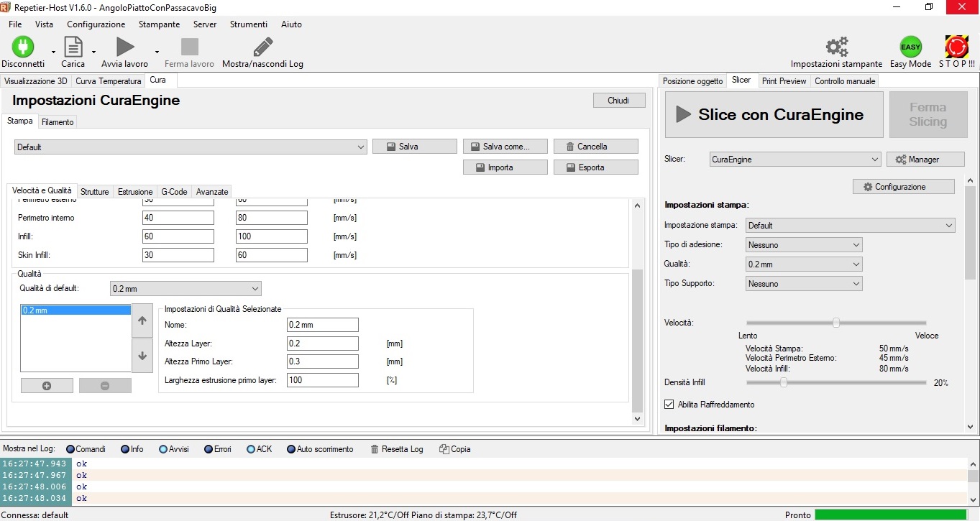Viewport: 980px width, 521px height.
Task: Click Salva come... button
Action: 505,147
